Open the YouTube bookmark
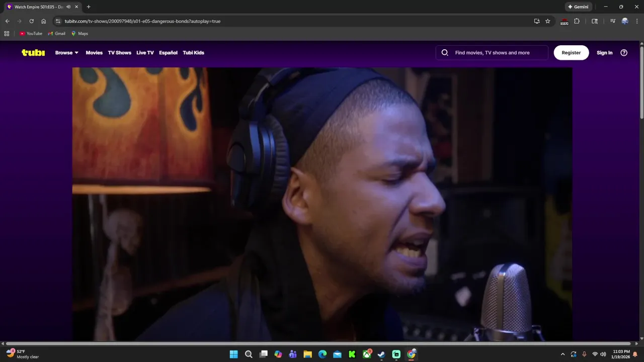Image resolution: width=644 pixels, height=362 pixels. 31,34
